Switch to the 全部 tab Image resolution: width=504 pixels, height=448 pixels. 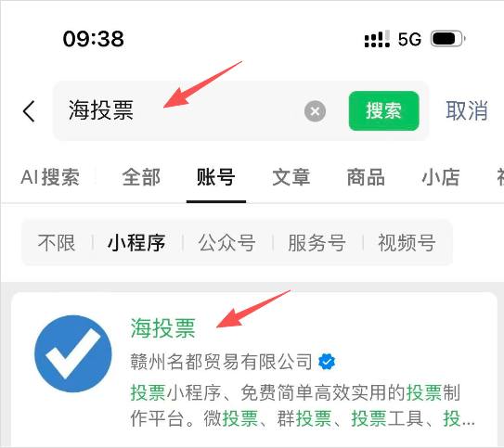[141, 177]
